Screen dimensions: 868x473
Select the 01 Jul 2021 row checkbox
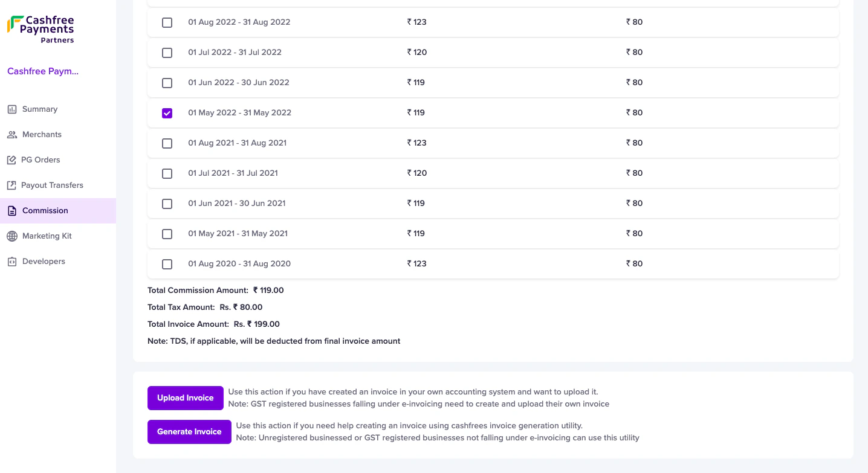tap(167, 173)
